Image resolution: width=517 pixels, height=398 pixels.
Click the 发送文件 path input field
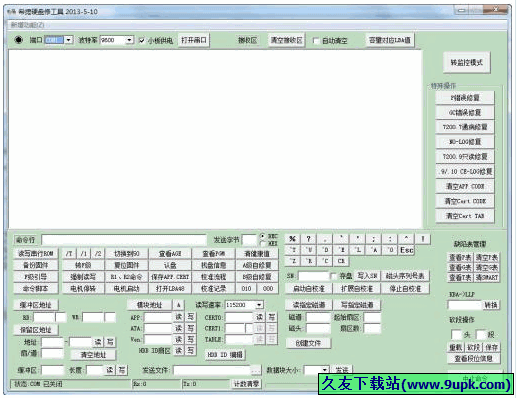pos(212,370)
